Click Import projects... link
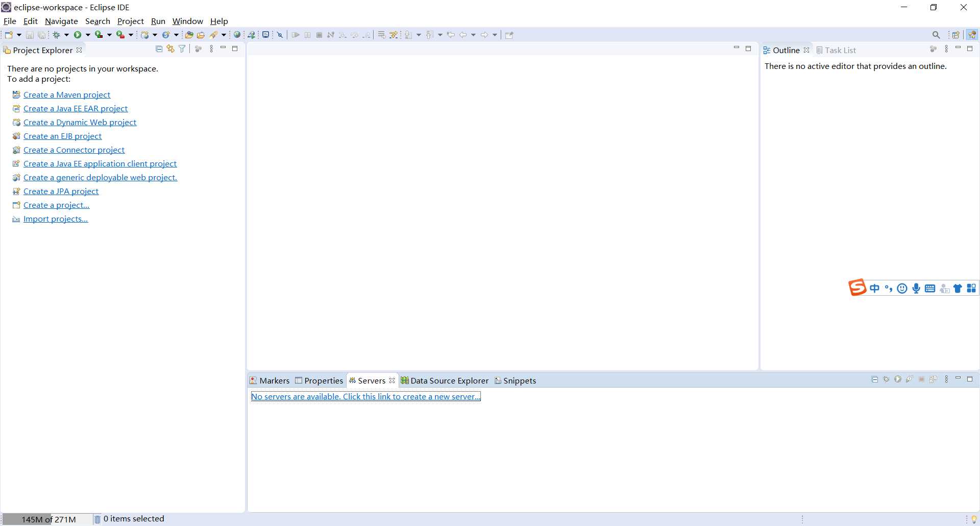This screenshot has height=526, width=980. coord(56,219)
